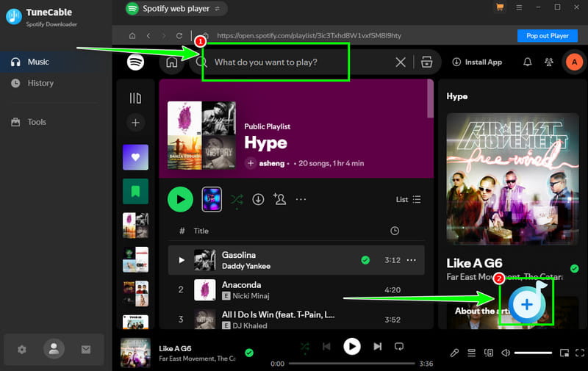The image size is (588, 371).
Task: Open the Free Wired album artwork
Action: [x=512, y=179]
